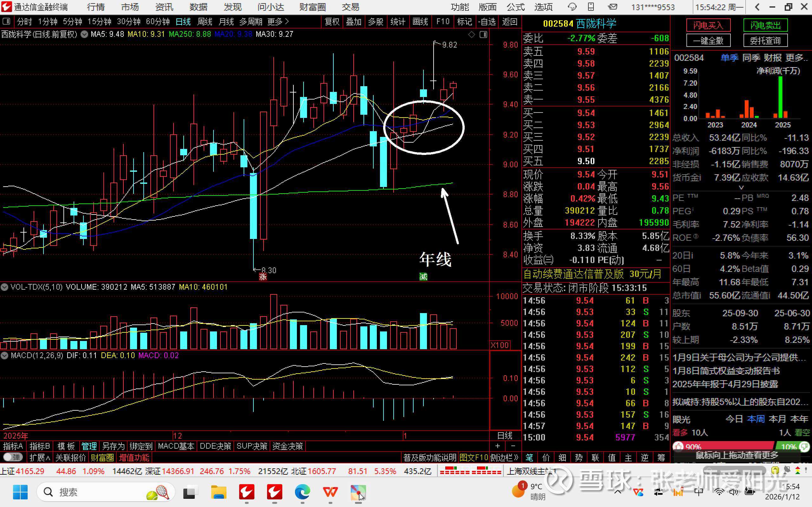Click the chat bubble icon in title bar
Image resolution: width=812 pixels, height=507 pixels.
[x=572, y=7]
